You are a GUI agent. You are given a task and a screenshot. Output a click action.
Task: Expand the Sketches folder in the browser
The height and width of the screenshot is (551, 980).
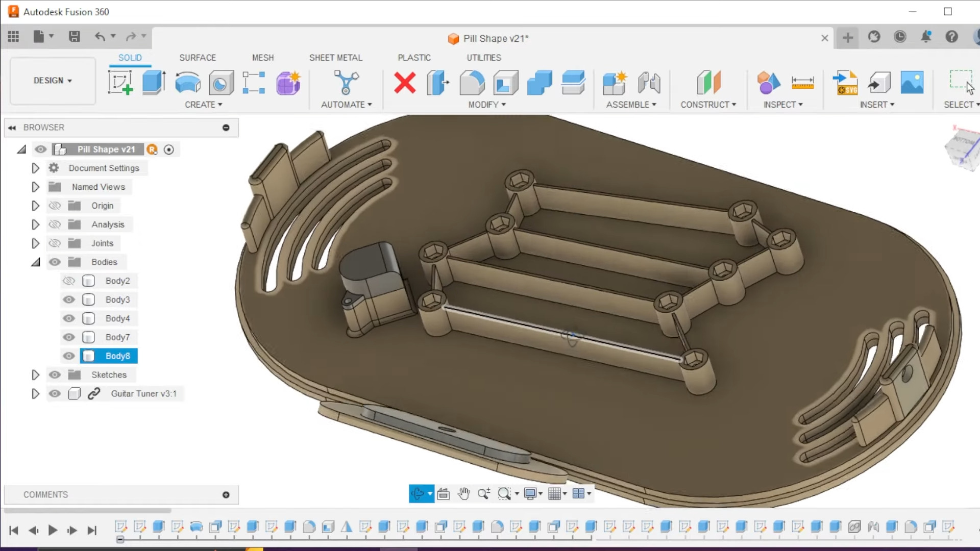tap(35, 375)
